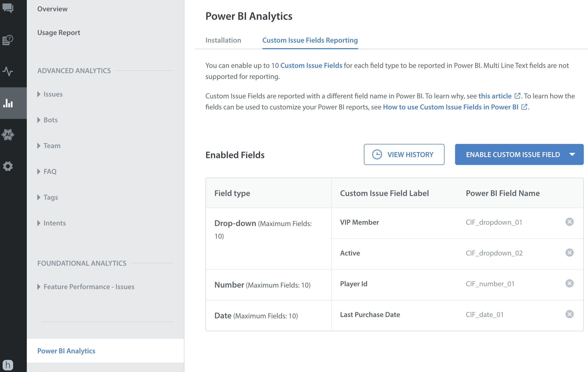Remove the Active dropdown field
Image resolution: width=588 pixels, height=372 pixels.
(x=569, y=253)
